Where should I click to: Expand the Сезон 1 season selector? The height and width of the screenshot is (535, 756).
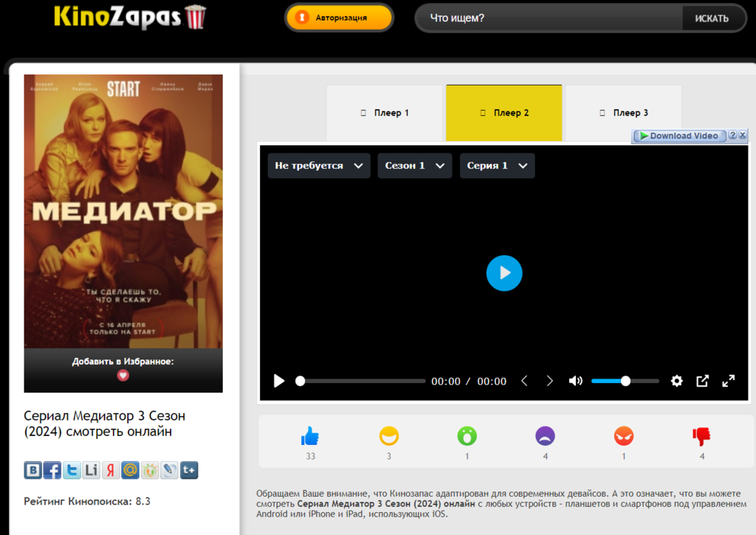tap(415, 166)
